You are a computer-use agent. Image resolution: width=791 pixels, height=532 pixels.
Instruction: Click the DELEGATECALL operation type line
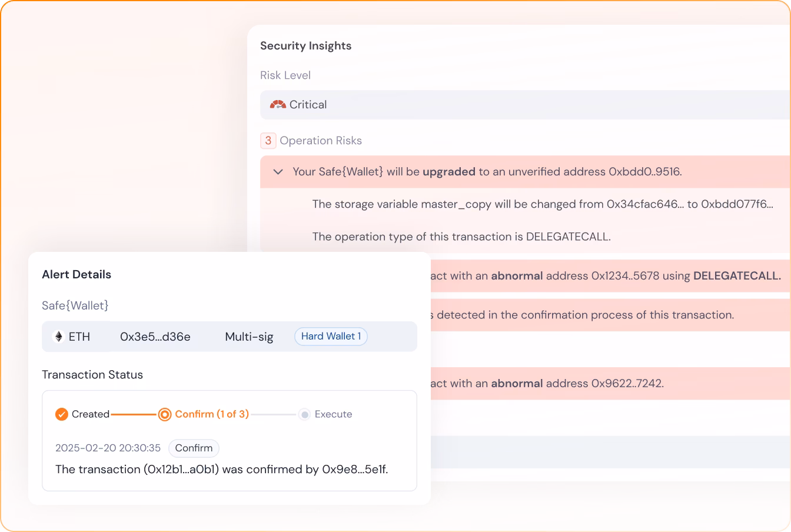[461, 237]
